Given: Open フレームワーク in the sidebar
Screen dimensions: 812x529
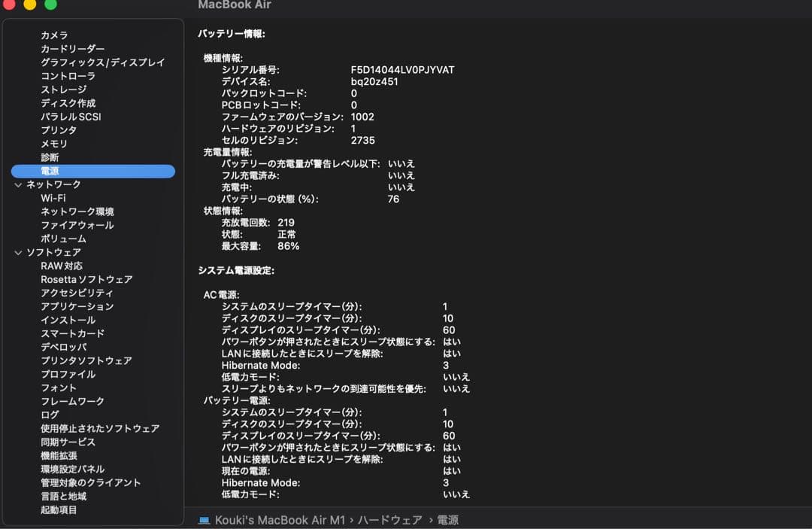Looking at the screenshot, I should click(72, 401).
